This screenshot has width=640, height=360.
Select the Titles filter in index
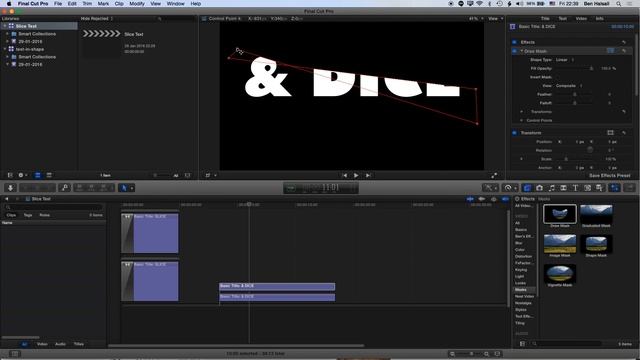coord(79,344)
